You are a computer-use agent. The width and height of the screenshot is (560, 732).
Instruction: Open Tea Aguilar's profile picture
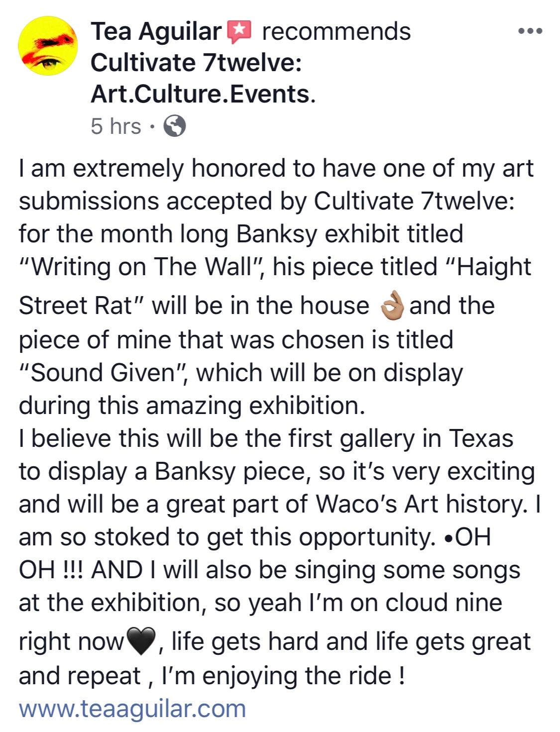pos(48,46)
